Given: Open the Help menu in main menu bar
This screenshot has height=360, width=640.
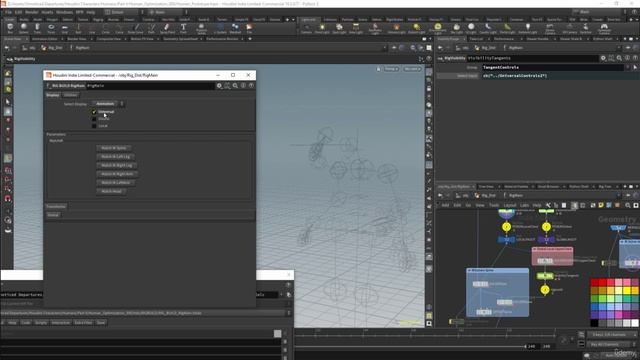Looking at the screenshot, I should [x=91, y=12].
